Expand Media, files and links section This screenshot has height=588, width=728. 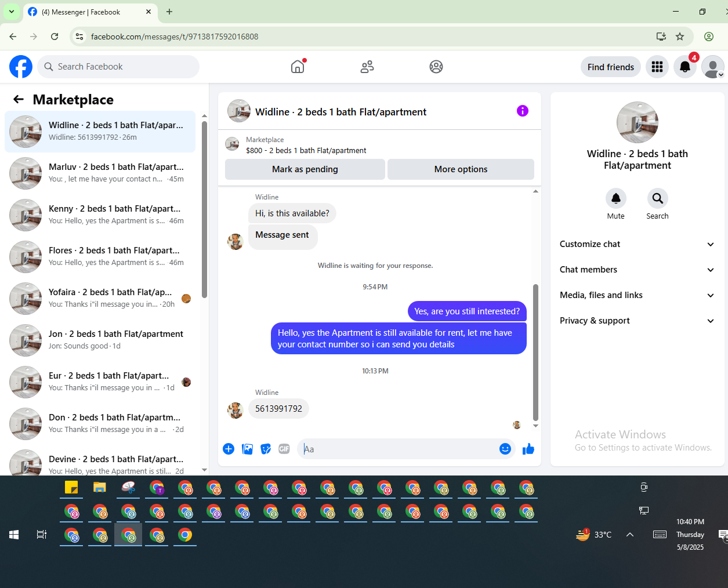point(637,295)
